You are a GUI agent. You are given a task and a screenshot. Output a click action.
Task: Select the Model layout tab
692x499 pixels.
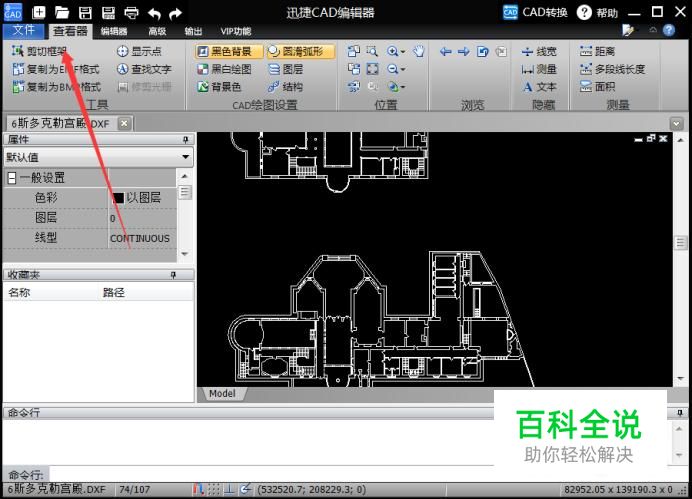click(222, 394)
